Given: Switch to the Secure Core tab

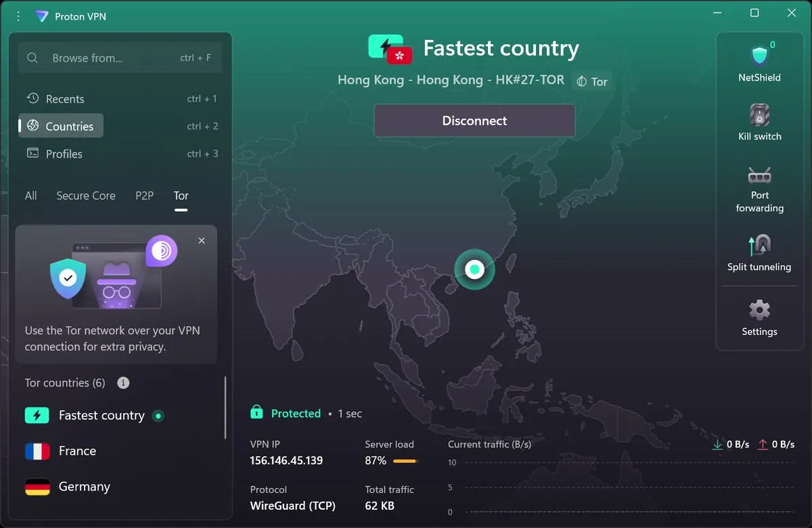Looking at the screenshot, I should coord(86,196).
